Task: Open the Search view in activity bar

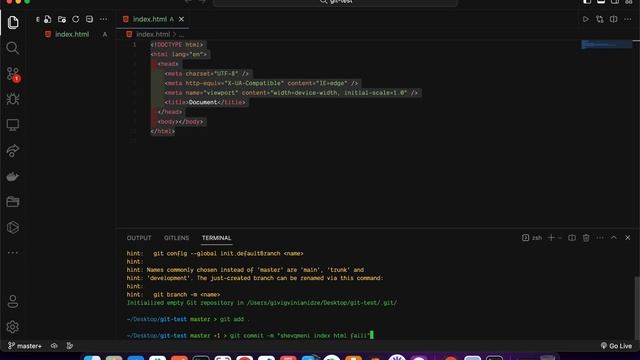Action: pyautogui.click(x=13, y=48)
